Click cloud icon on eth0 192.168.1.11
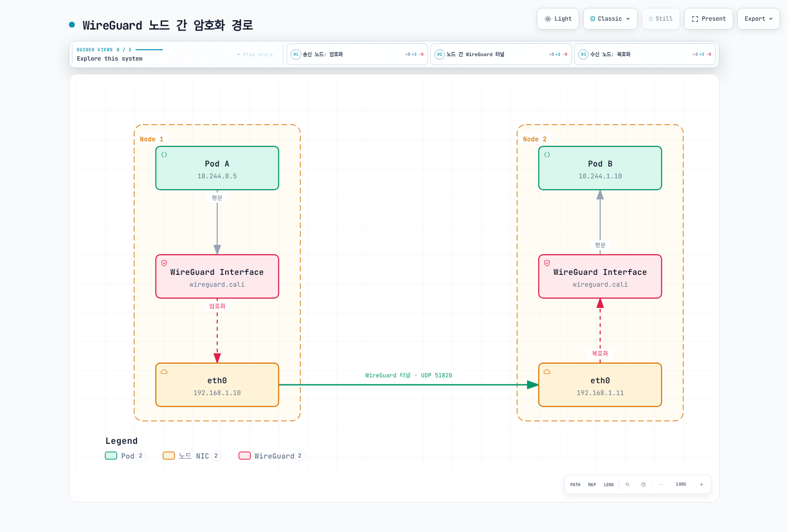 tap(547, 371)
